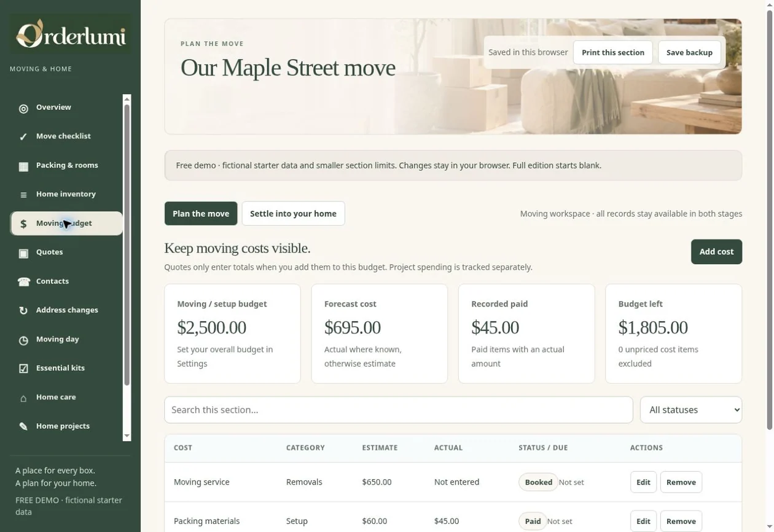Image resolution: width=774 pixels, height=532 pixels.
Task: Click the $1,805.00 budget left value
Action: tap(652, 327)
